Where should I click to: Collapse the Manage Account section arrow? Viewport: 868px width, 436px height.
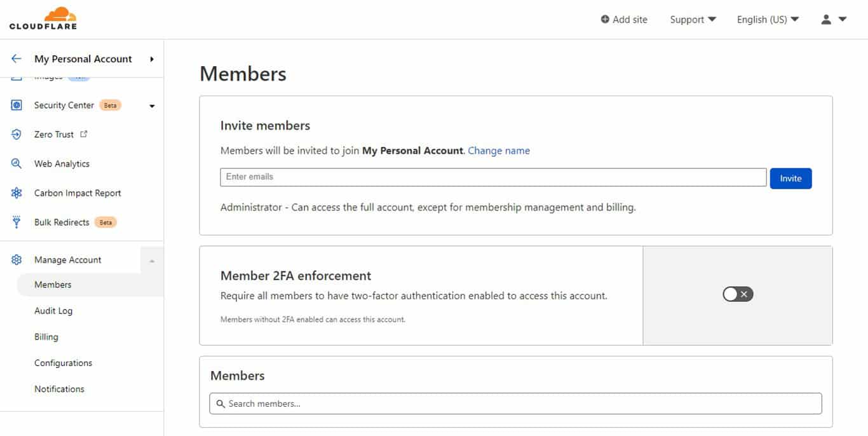[152, 261]
